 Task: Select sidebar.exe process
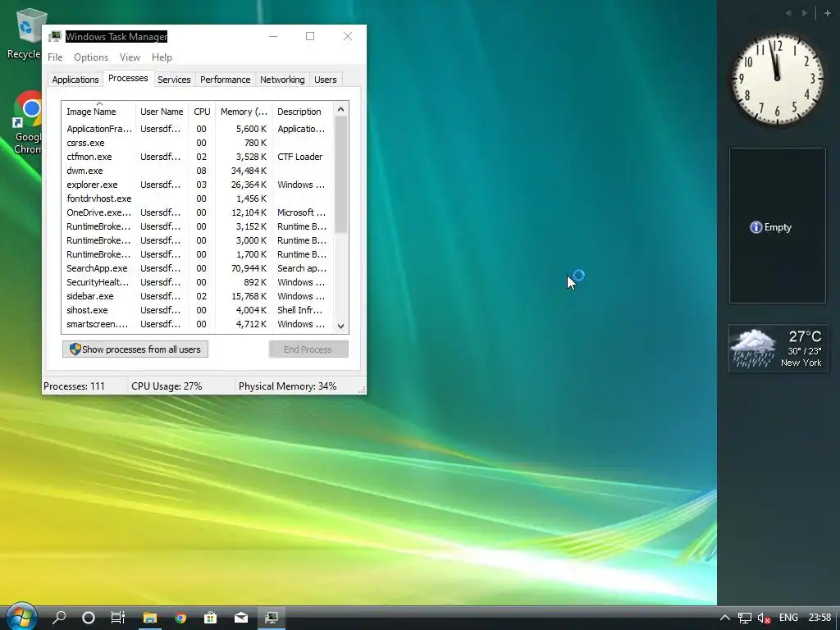197,295
